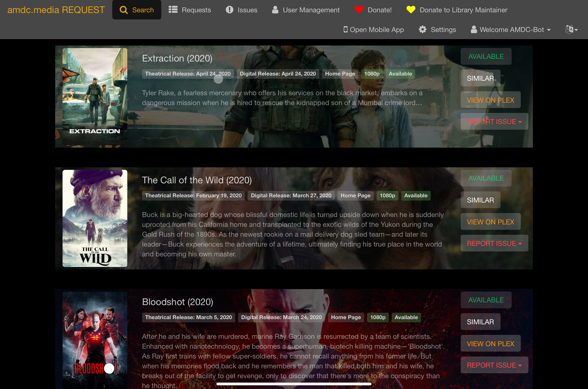This screenshot has width=588, height=389.
Task: Click View on Plex for Extraction
Action: click(x=490, y=100)
